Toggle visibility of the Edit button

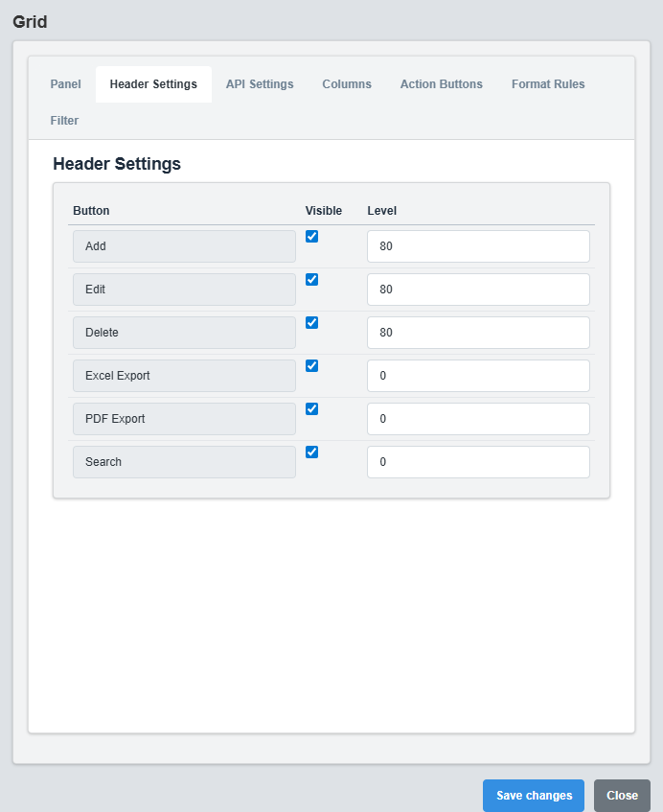click(311, 279)
